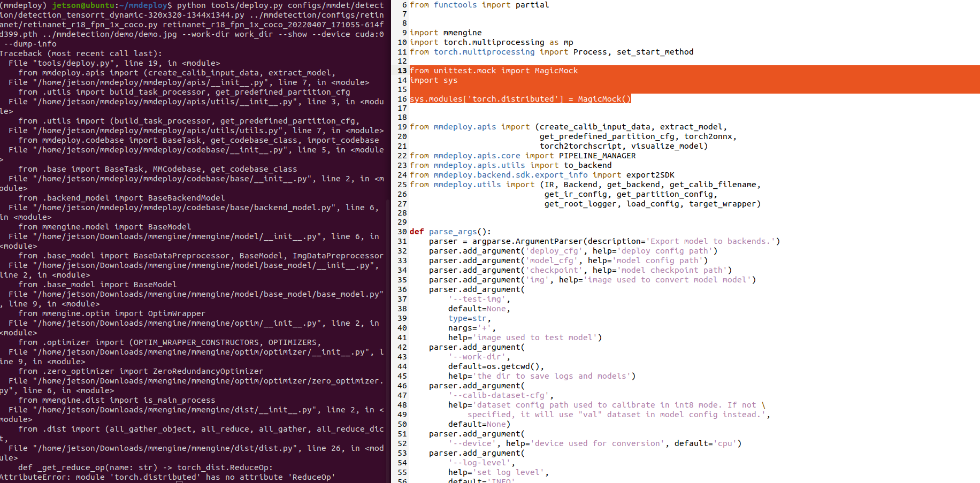Click 'import torch.multiprocessing as mp' in the editor
Screen dimensions: 980x483
(492, 42)
